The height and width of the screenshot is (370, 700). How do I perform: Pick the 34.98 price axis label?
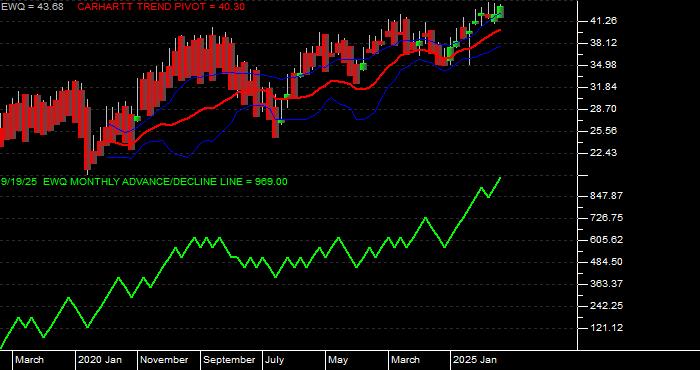[x=603, y=65]
